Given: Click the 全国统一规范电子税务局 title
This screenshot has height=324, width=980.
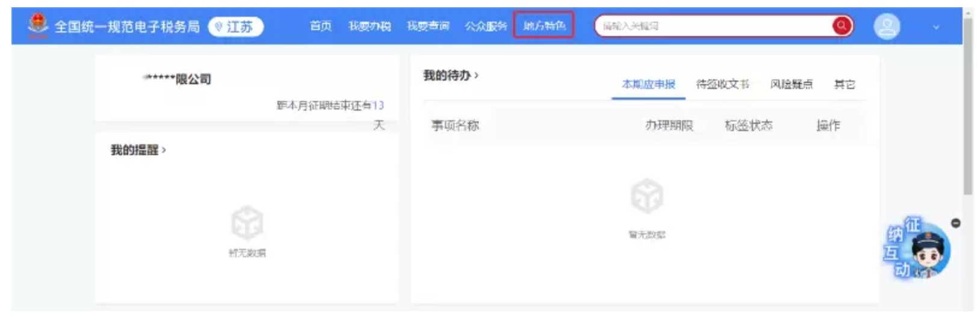Looking at the screenshot, I should [x=127, y=26].
